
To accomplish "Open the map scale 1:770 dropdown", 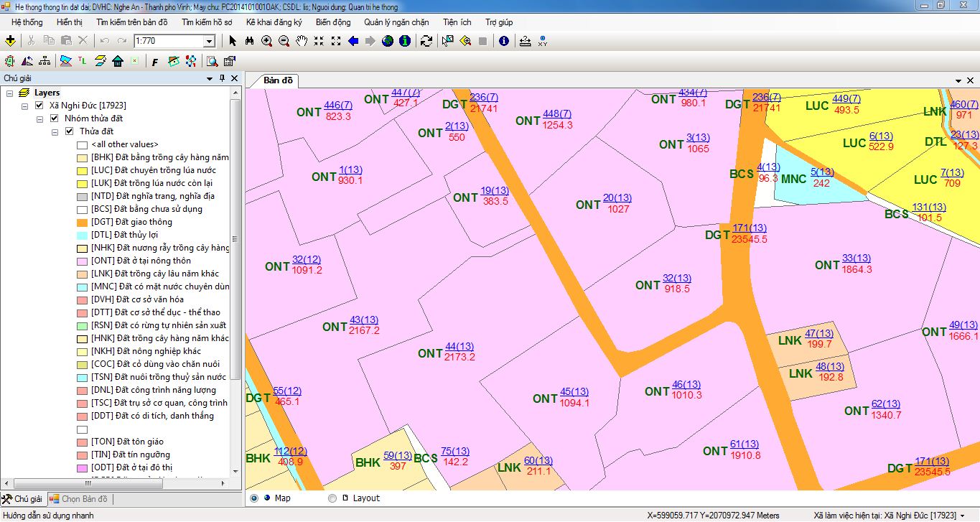I will click(210, 42).
